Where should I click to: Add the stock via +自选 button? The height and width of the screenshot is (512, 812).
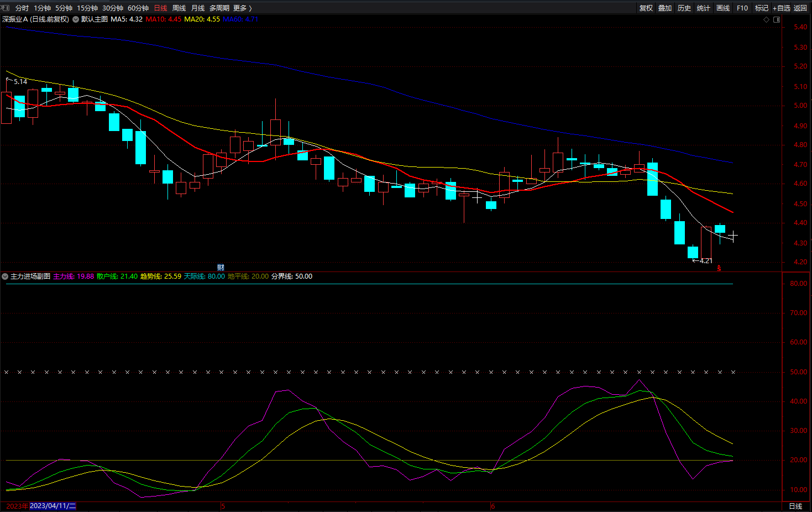pos(781,8)
